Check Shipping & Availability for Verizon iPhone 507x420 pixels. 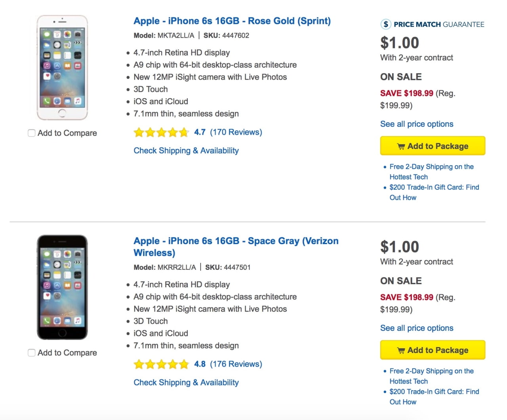(x=186, y=382)
